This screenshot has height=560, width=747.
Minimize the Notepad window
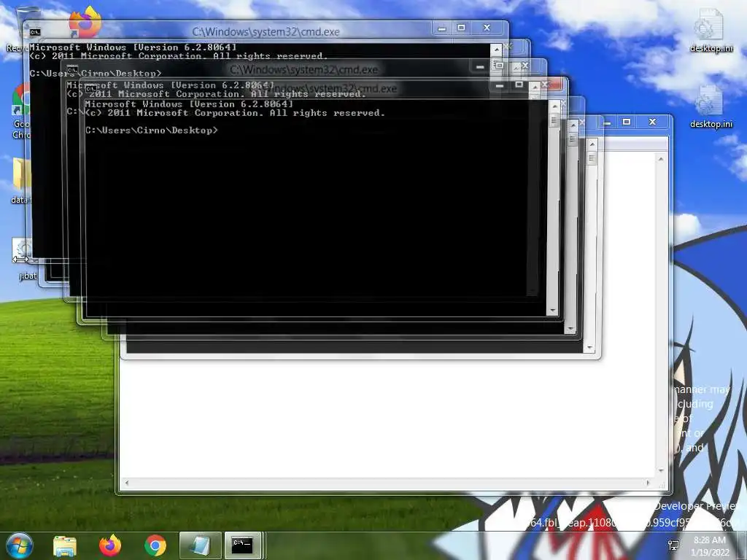[608, 122]
